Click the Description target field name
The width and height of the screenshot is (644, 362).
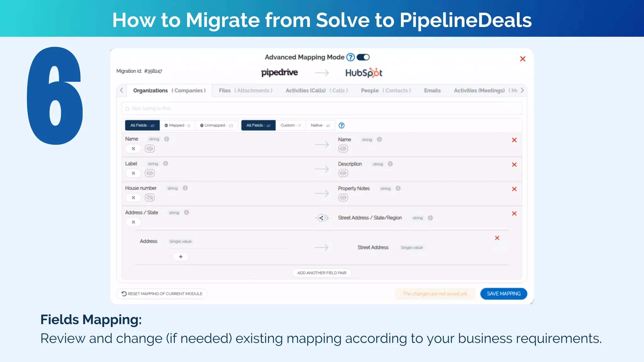click(x=350, y=164)
